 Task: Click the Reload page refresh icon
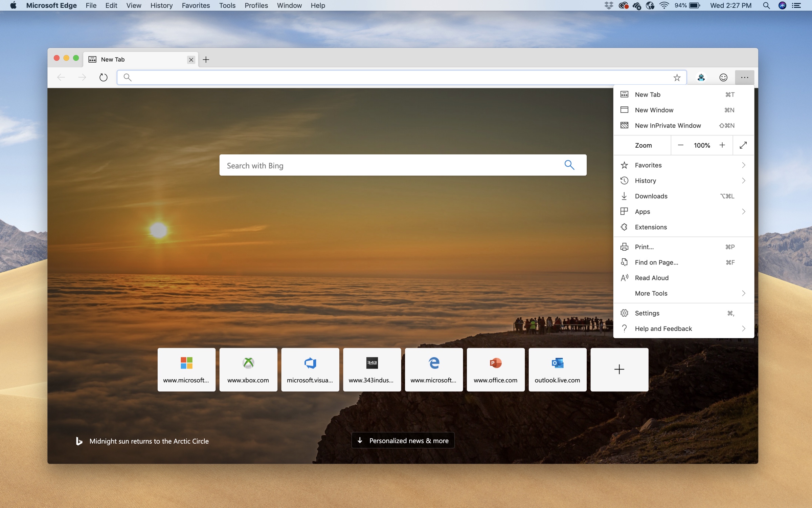pyautogui.click(x=103, y=77)
